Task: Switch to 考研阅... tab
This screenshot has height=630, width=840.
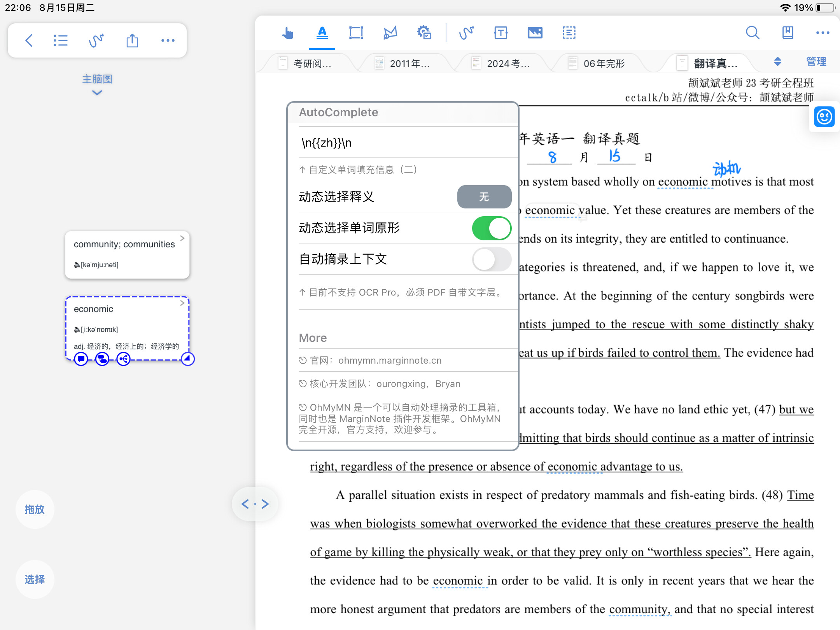Action: coord(307,63)
